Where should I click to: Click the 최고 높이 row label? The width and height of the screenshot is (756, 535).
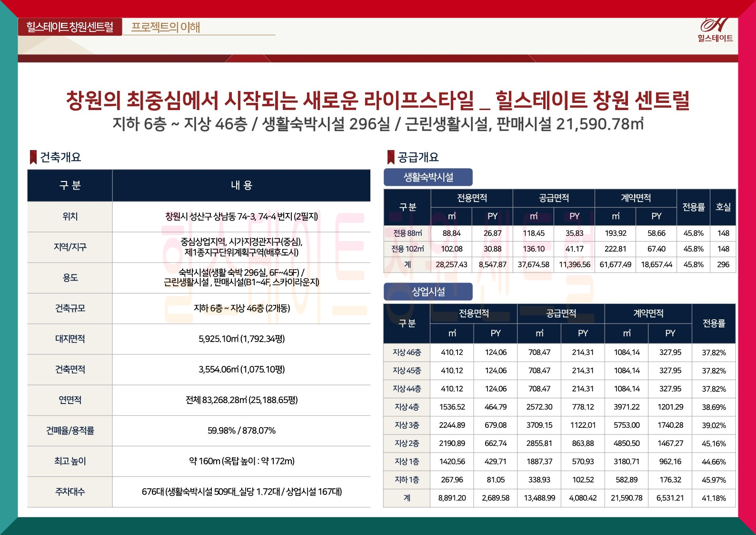click(x=70, y=461)
